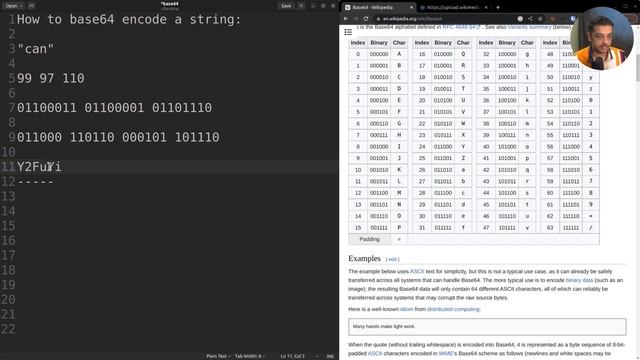Open the distributed computing link

453,309
